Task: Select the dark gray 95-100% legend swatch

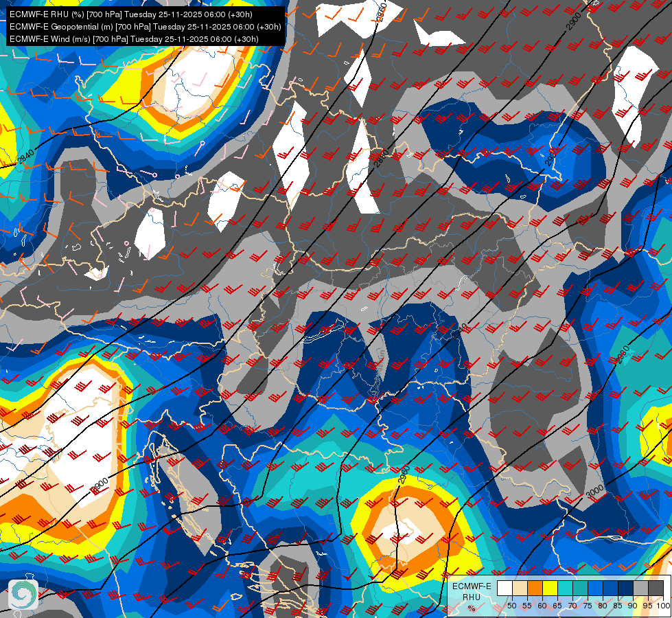Action: tap(656, 588)
